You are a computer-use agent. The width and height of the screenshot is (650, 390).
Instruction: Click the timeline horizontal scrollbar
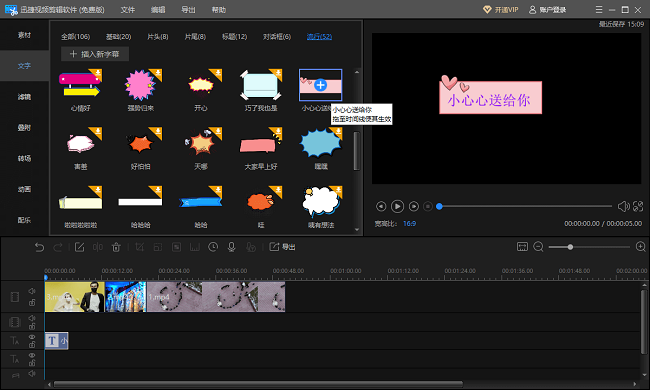coord(258,384)
